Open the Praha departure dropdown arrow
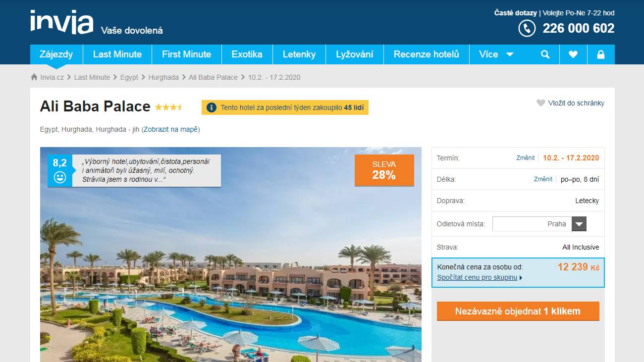 click(579, 224)
